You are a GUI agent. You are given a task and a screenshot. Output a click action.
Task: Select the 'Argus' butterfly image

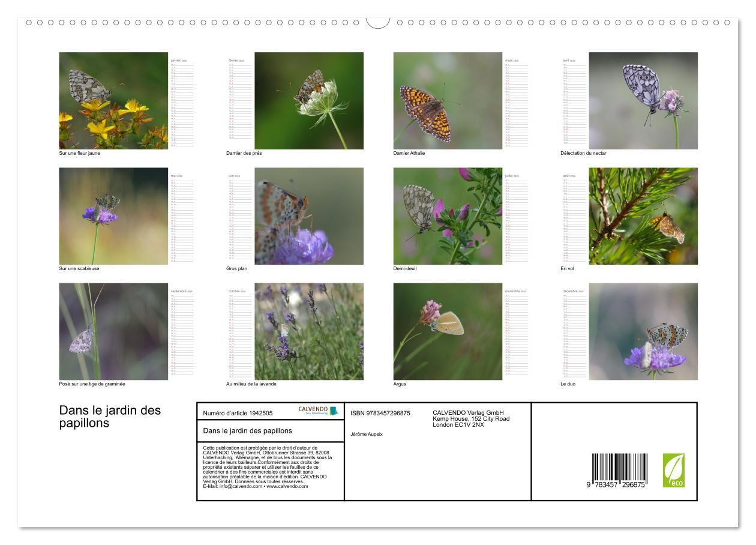[x=448, y=331]
